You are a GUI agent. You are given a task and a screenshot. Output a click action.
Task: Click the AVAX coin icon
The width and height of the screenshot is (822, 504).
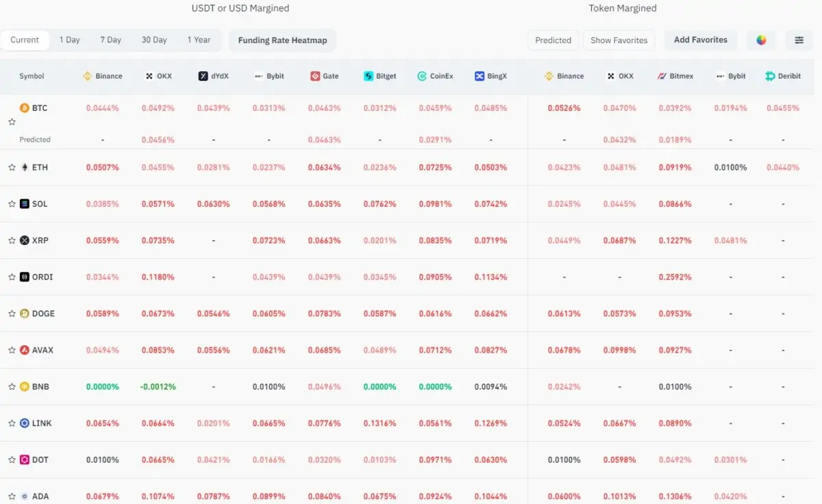pos(25,350)
